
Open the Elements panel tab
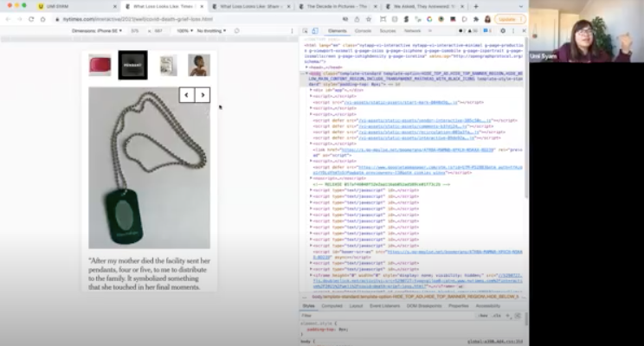[338, 31]
